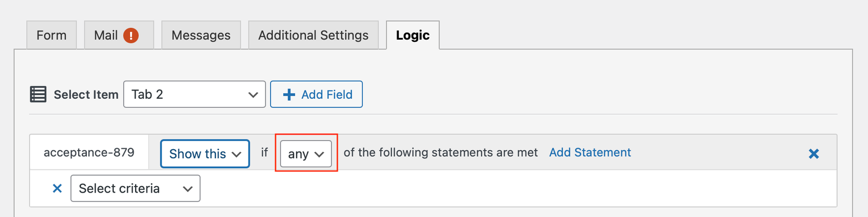Click the plus icon in Add Field
This screenshot has width=868, height=217.
289,94
